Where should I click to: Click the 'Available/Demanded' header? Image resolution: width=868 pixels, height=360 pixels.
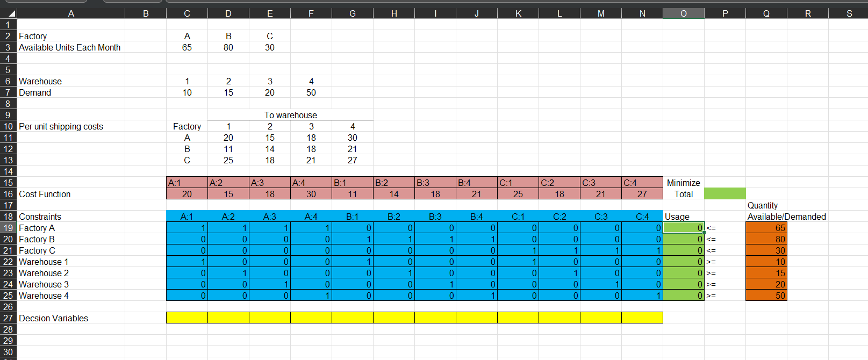pos(787,217)
